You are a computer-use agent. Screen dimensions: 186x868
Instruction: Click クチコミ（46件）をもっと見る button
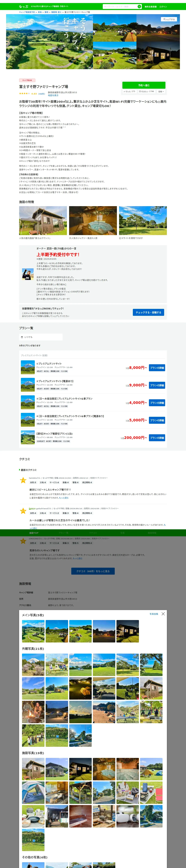point(93,571)
